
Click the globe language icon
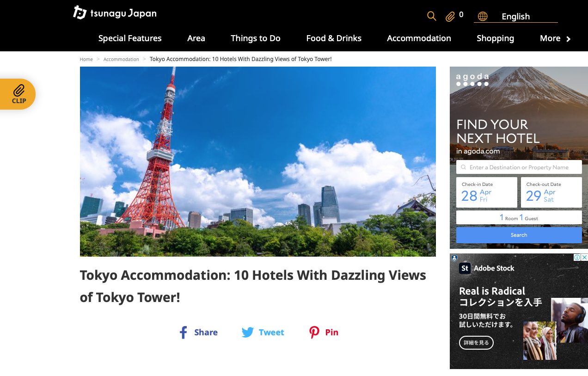click(483, 17)
